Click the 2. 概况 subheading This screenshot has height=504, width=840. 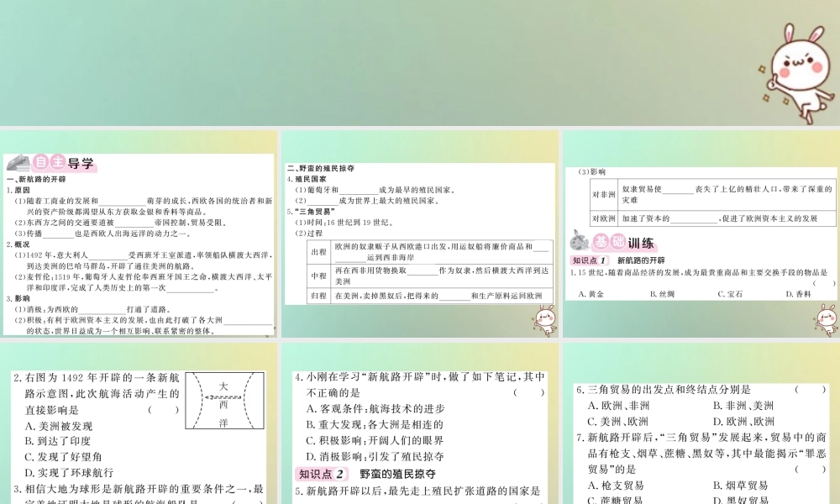point(18,244)
